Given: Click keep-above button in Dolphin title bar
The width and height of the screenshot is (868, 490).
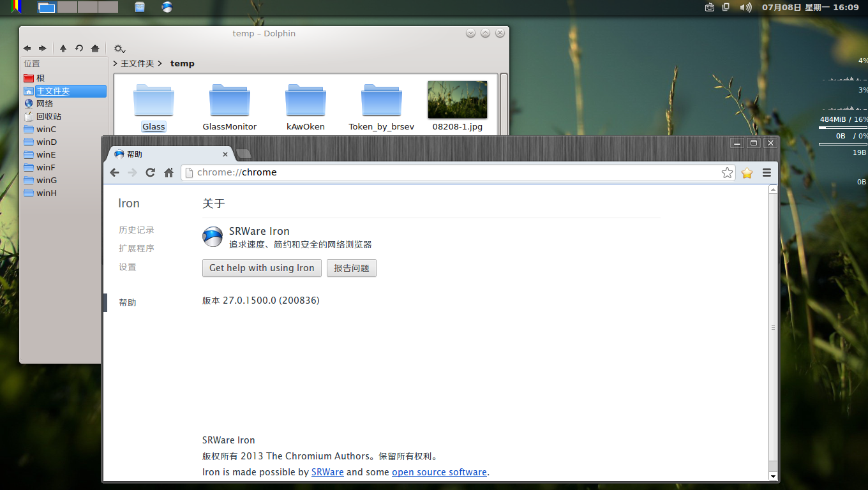Looking at the screenshot, I should 485,33.
